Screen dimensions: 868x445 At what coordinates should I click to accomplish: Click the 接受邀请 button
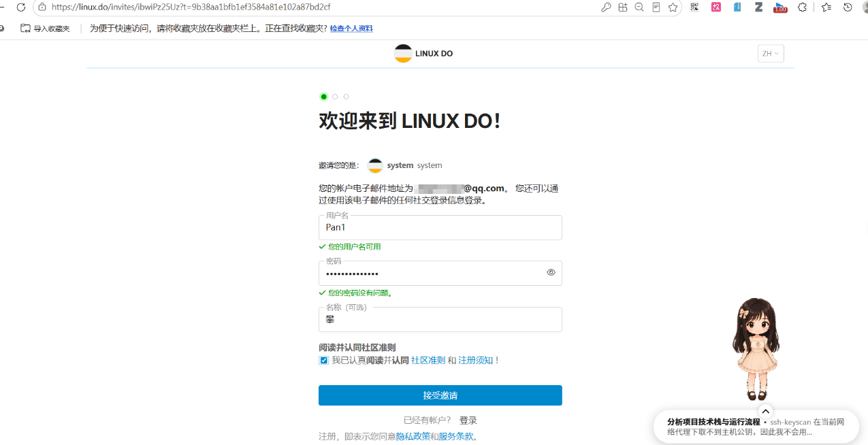pyautogui.click(x=440, y=395)
